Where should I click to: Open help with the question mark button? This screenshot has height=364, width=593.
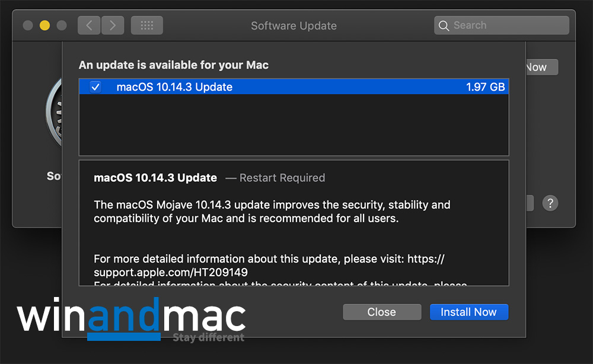coord(550,203)
